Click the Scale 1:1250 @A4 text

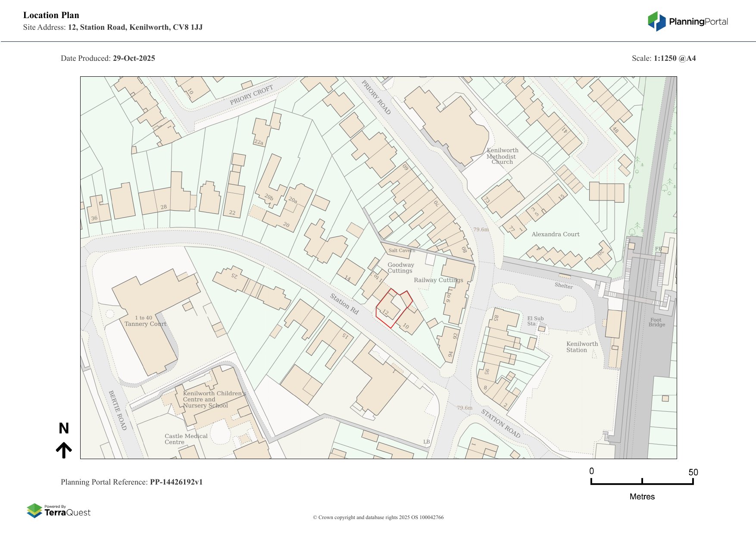[663, 58]
